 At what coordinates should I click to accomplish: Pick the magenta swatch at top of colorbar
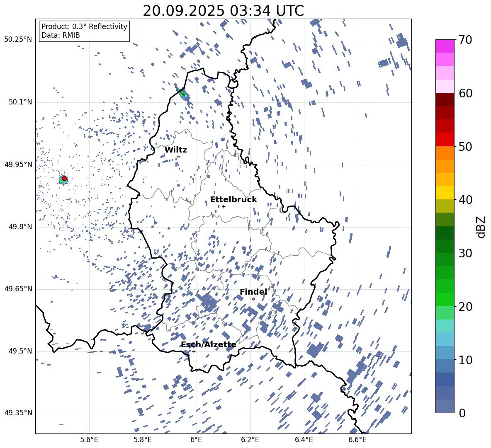(x=445, y=46)
